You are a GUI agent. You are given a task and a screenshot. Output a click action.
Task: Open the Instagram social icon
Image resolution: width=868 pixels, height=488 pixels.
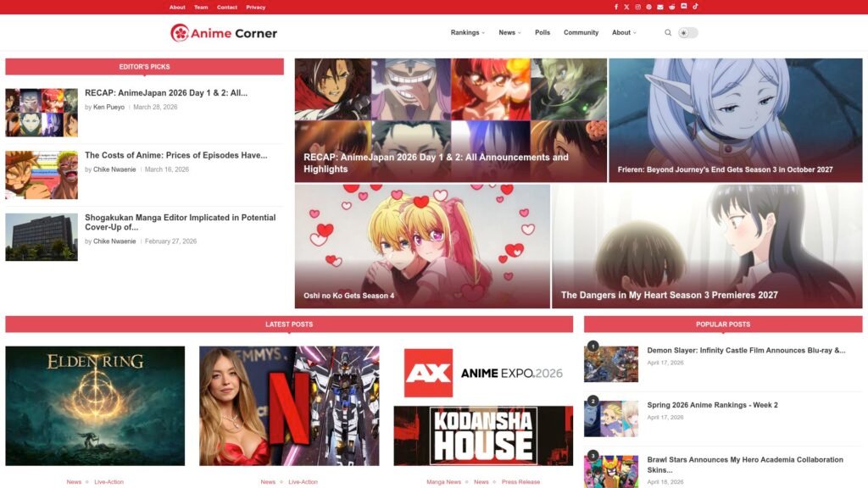point(638,7)
